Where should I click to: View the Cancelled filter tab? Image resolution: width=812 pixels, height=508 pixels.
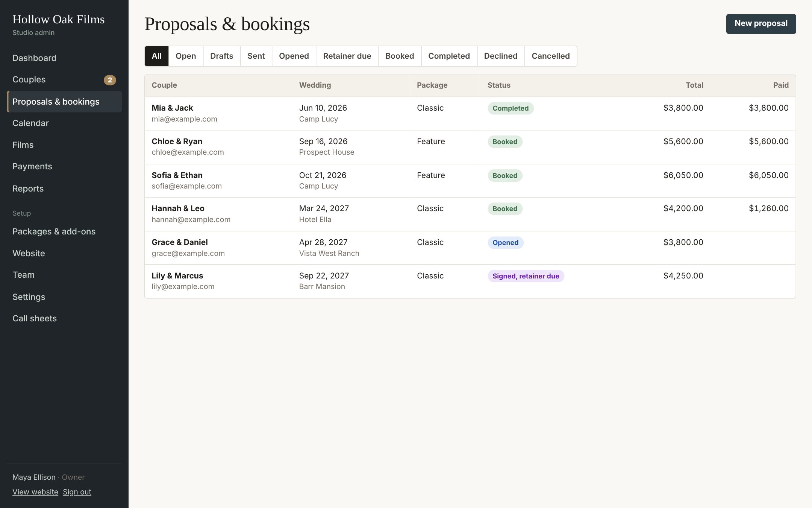click(551, 56)
